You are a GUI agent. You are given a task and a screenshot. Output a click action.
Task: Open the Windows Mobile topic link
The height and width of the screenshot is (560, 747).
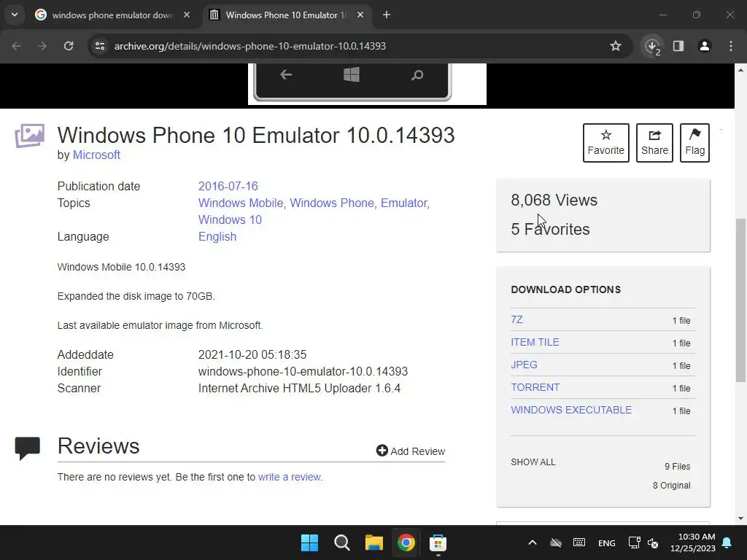241,203
